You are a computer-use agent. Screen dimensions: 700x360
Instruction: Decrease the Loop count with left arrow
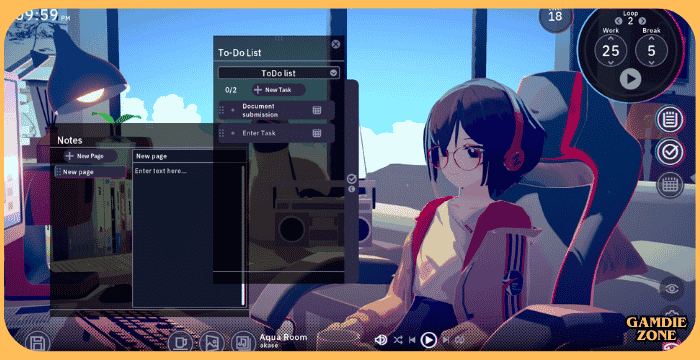point(618,21)
